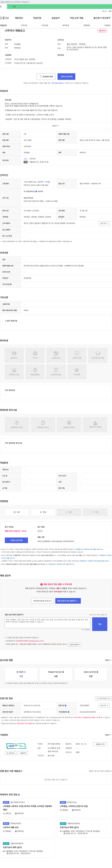Screen dimensions: 112x868
Task: Click the 서류 document method tile
Action: [x=17, y=512]
